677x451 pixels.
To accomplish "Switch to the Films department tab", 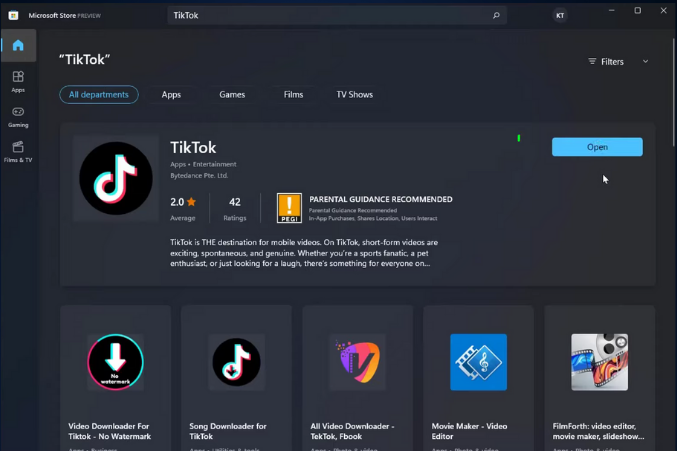I will (x=293, y=95).
